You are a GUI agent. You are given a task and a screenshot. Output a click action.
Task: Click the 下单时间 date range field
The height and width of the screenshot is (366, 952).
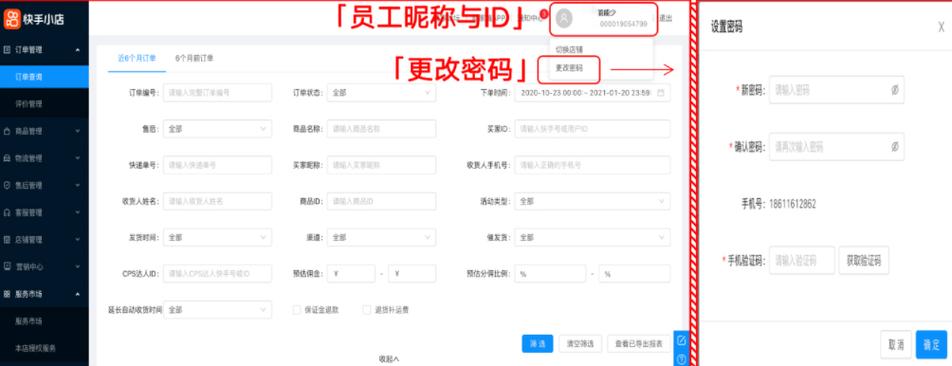(592, 93)
